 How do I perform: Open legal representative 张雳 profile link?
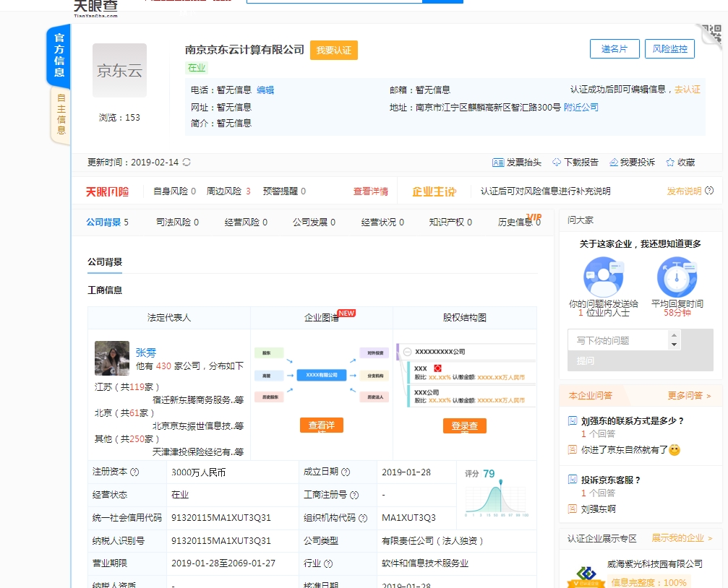pyautogui.click(x=145, y=353)
